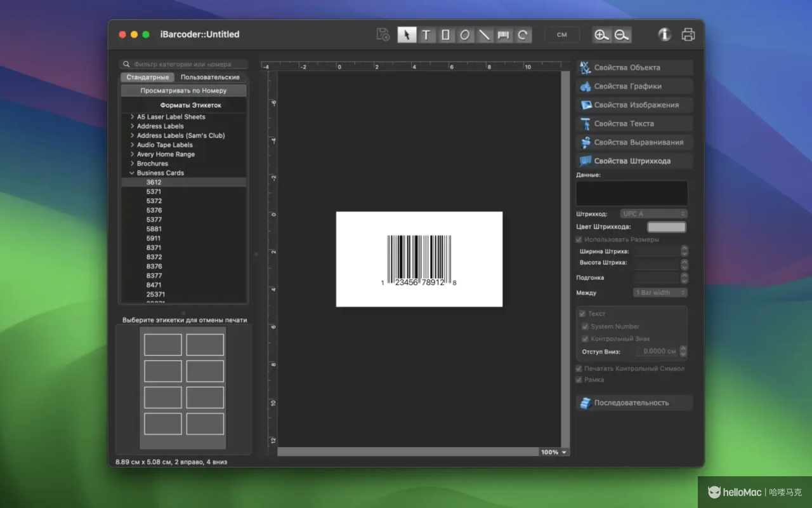Select the Rectangle shape tool
812x508 pixels.
click(445, 35)
